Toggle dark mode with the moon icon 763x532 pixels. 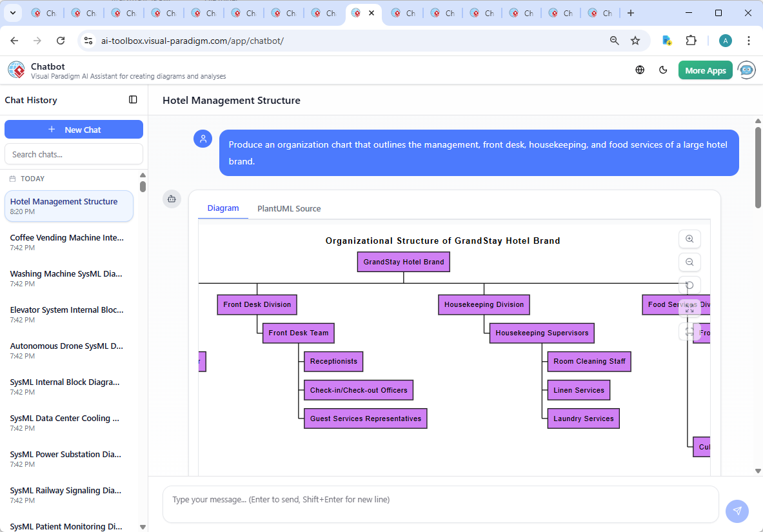coord(663,70)
